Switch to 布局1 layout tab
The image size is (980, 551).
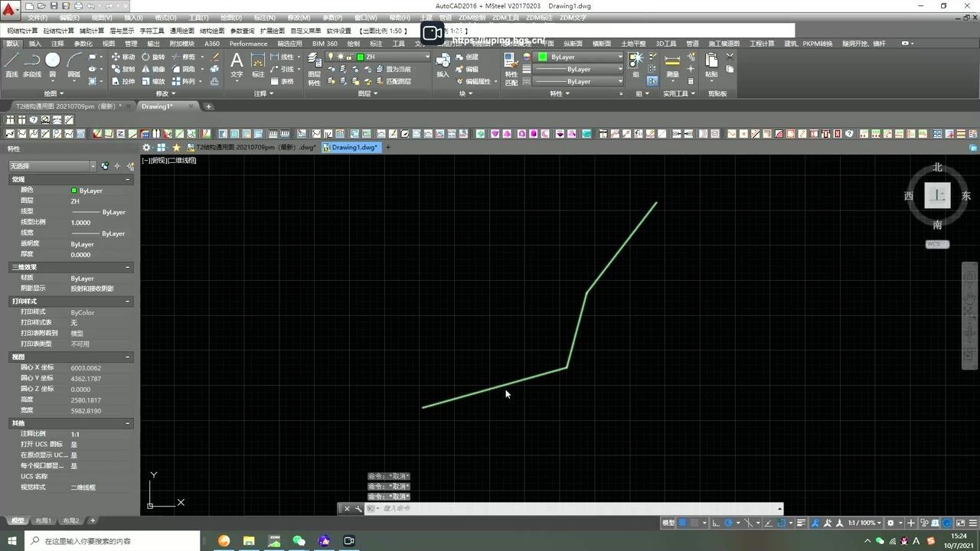[x=44, y=520]
